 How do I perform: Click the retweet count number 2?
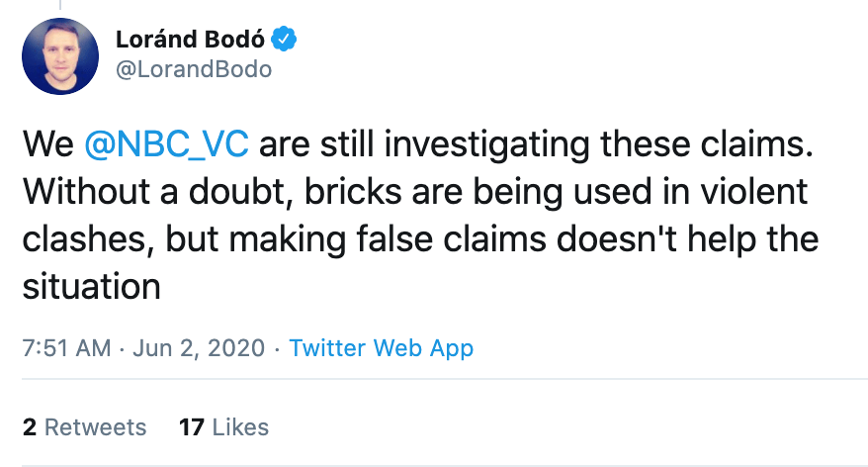pos(30,427)
